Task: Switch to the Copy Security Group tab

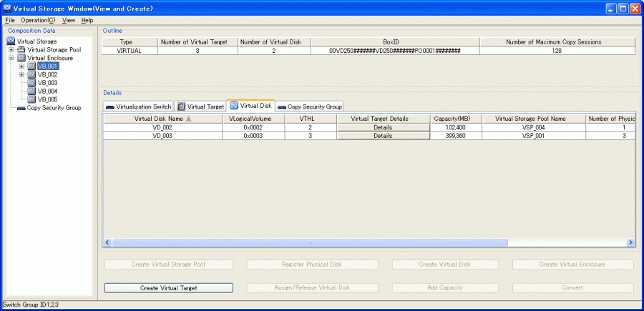Action: [310, 107]
